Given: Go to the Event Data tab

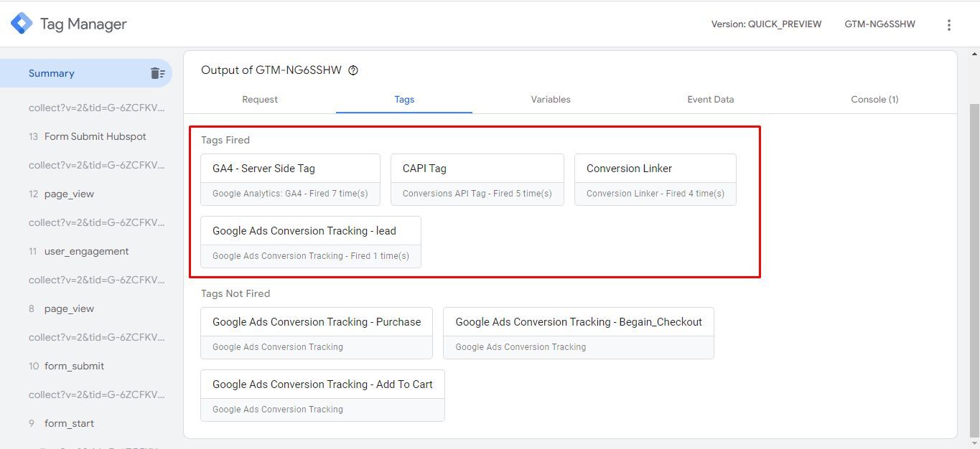Looking at the screenshot, I should [x=711, y=100].
